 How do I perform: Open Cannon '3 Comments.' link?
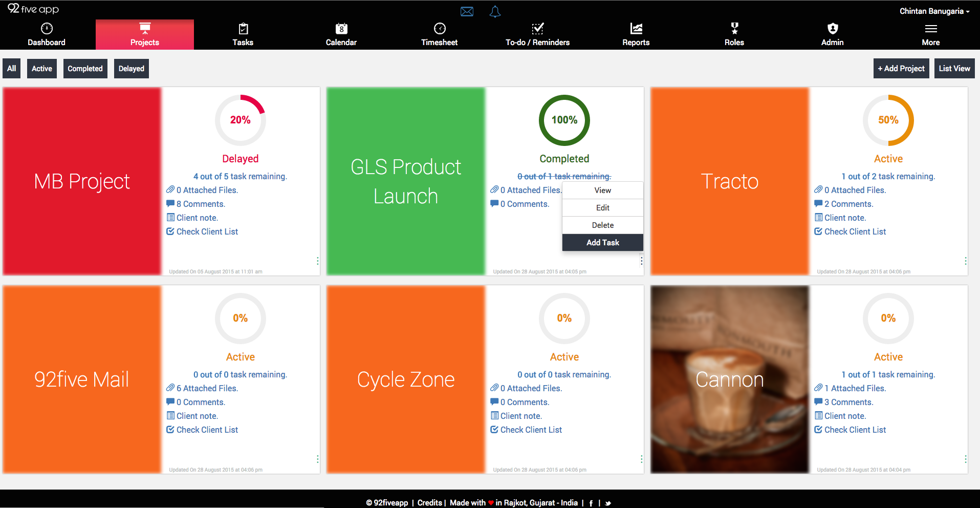[x=849, y=402]
